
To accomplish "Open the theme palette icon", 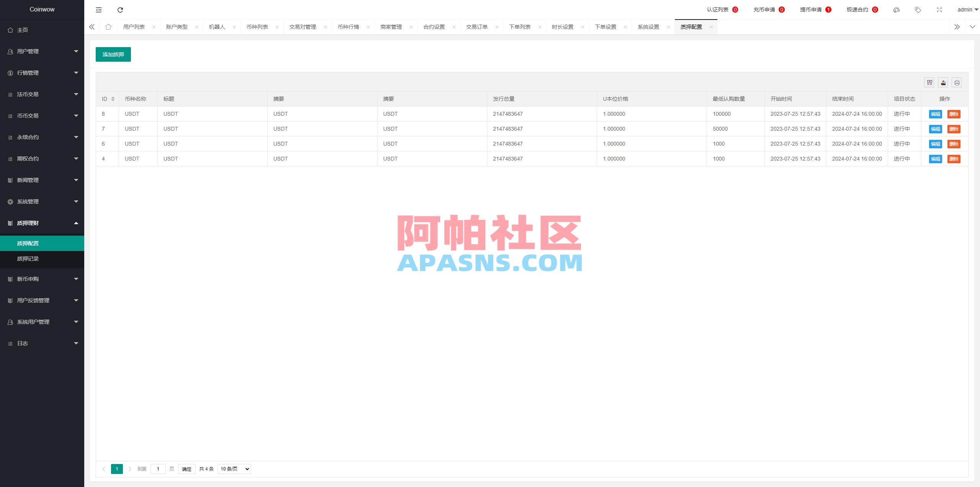I will [x=896, y=10].
